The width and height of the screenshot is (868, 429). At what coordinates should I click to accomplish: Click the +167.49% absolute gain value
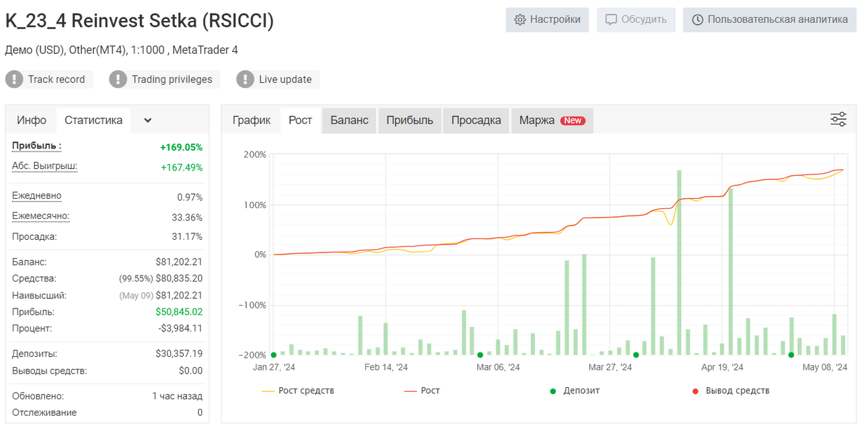(x=182, y=167)
